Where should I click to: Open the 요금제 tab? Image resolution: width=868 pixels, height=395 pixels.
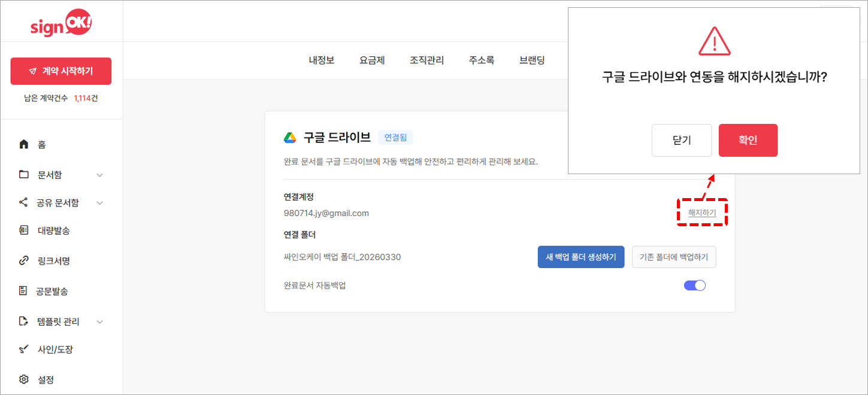[372, 60]
